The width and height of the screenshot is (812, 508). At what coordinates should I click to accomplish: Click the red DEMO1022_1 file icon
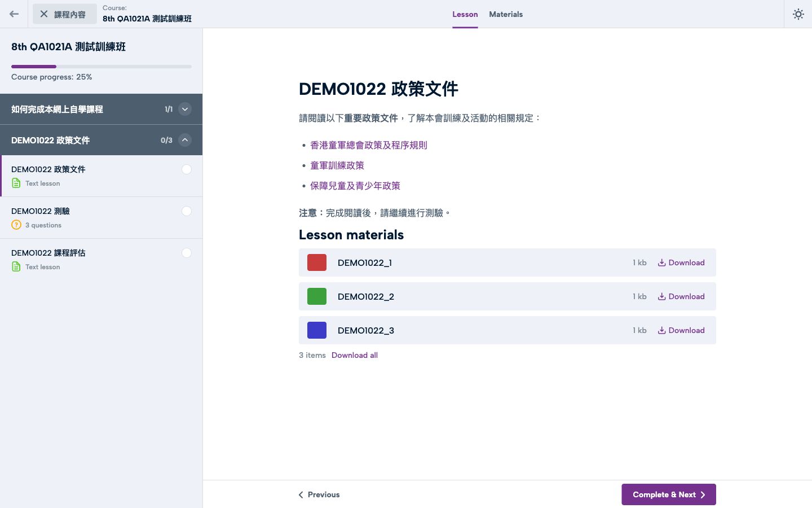point(317,262)
